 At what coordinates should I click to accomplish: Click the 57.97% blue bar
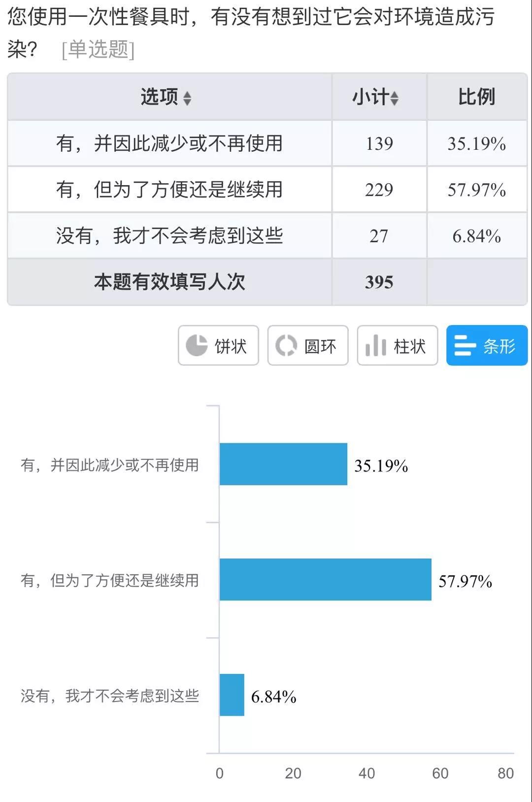pos(325,579)
